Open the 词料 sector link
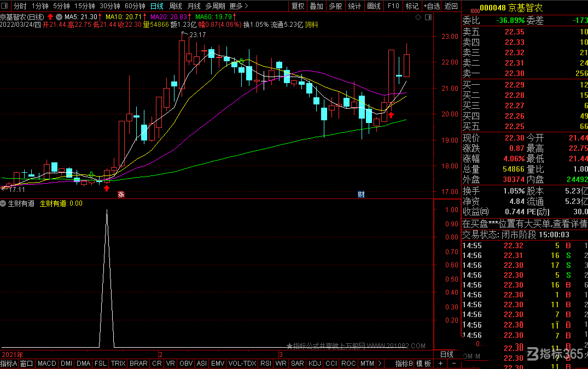The image size is (588, 369). pyautogui.click(x=312, y=25)
